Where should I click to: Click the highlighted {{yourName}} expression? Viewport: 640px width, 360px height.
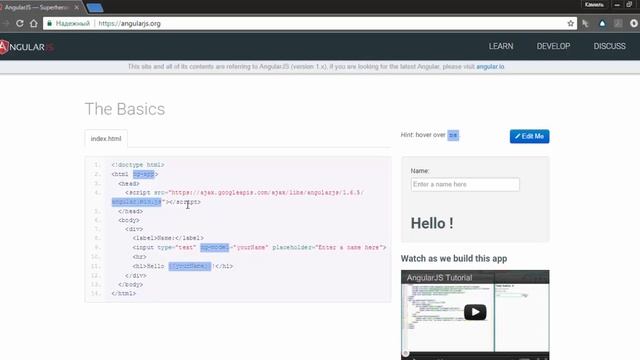[x=190, y=266]
